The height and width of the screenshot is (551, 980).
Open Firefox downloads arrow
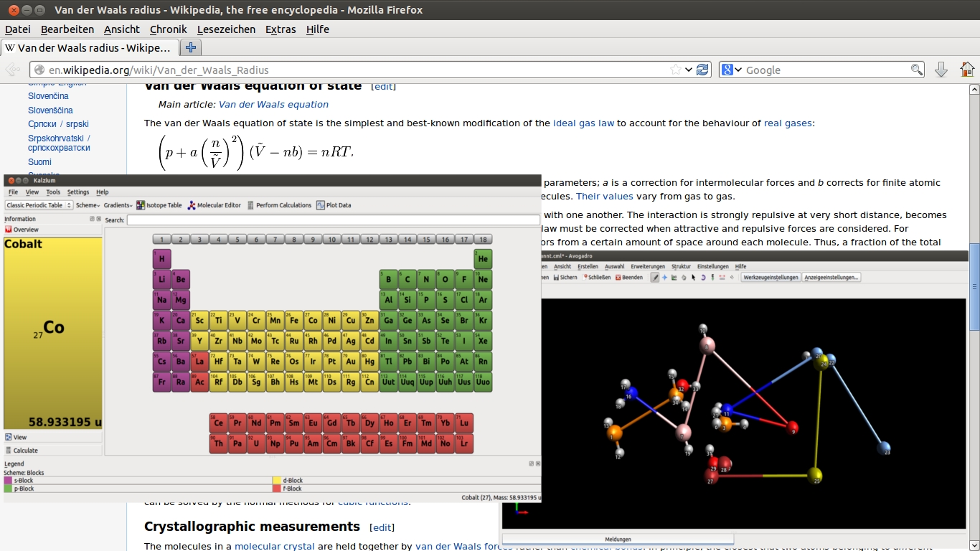click(941, 70)
